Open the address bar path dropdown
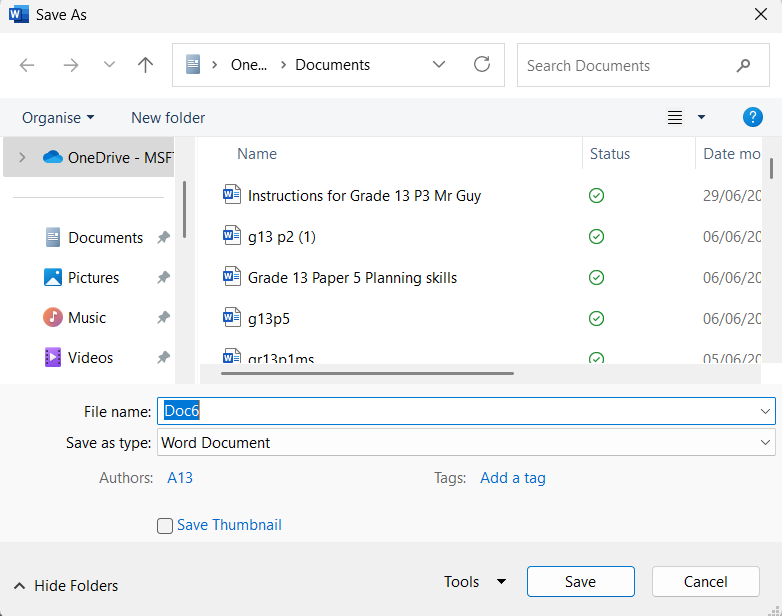Screen dimensions: 782x616 (x=438, y=64)
